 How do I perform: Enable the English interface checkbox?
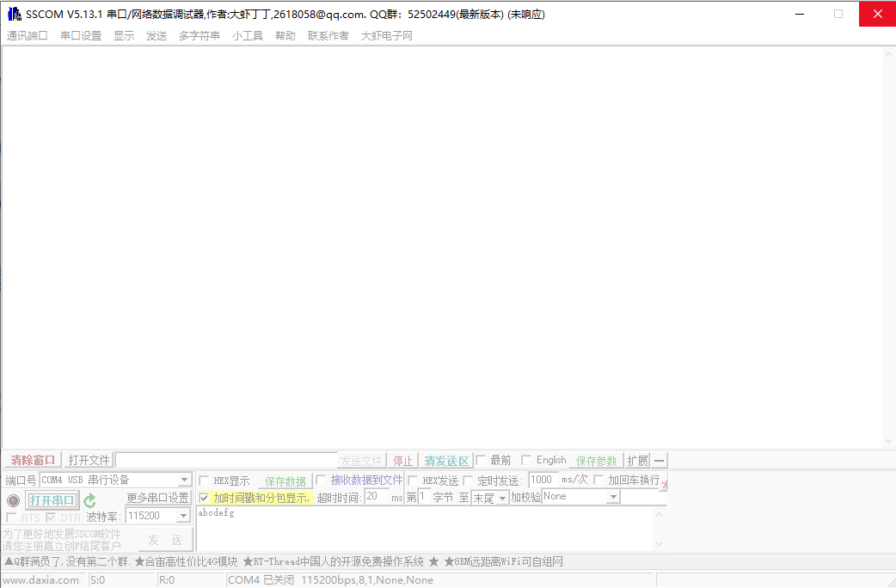525,459
